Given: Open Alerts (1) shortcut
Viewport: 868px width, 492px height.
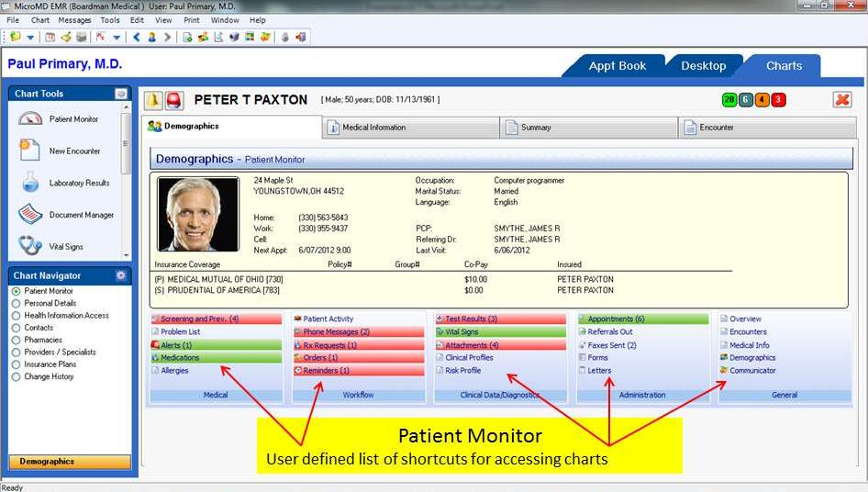Looking at the screenshot, I should click(x=217, y=344).
